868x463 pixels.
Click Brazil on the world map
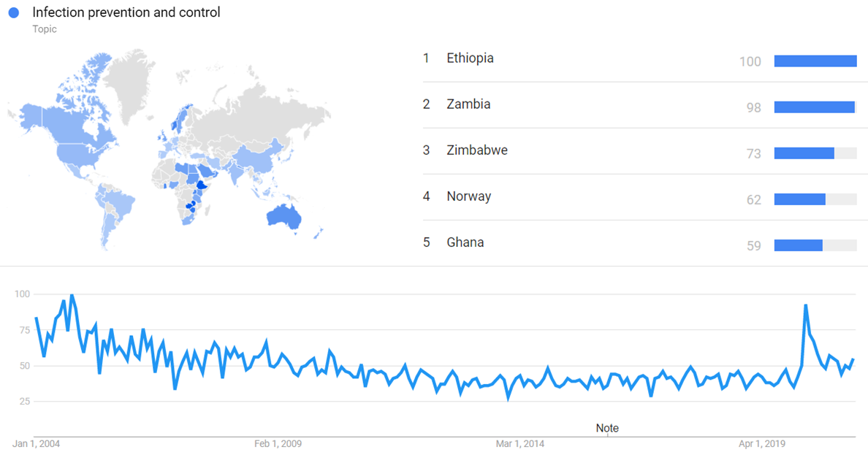pos(123,202)
